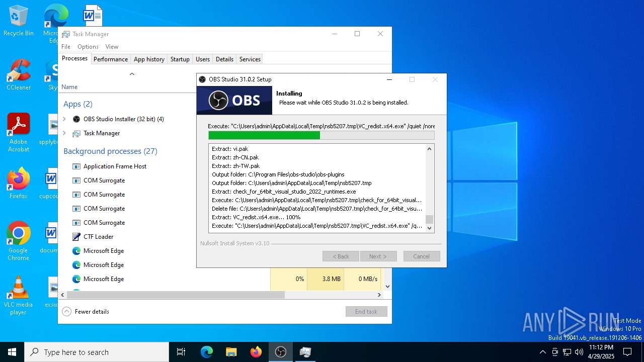Click Task Manager horizontal scrollbar thumb
This screenshot has height=362, width=644.
(176, 295)
